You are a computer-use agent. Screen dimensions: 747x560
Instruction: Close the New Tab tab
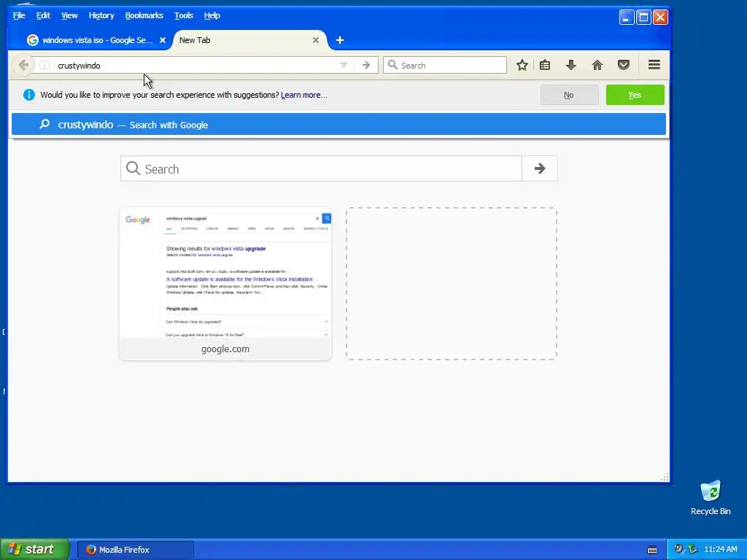[315, 40]
